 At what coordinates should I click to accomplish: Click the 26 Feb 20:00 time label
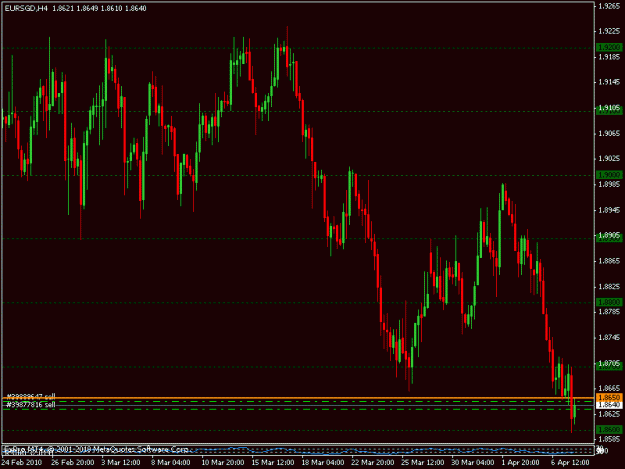click(x=73, y=462)
